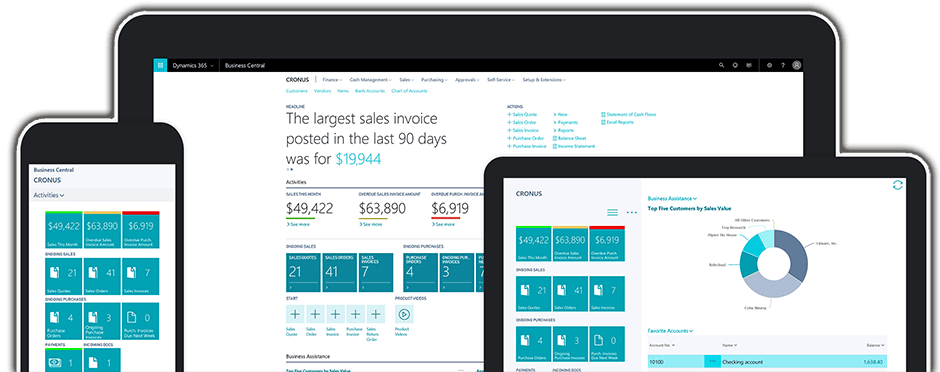Open the Chart of Accounts link

point(409,91)
